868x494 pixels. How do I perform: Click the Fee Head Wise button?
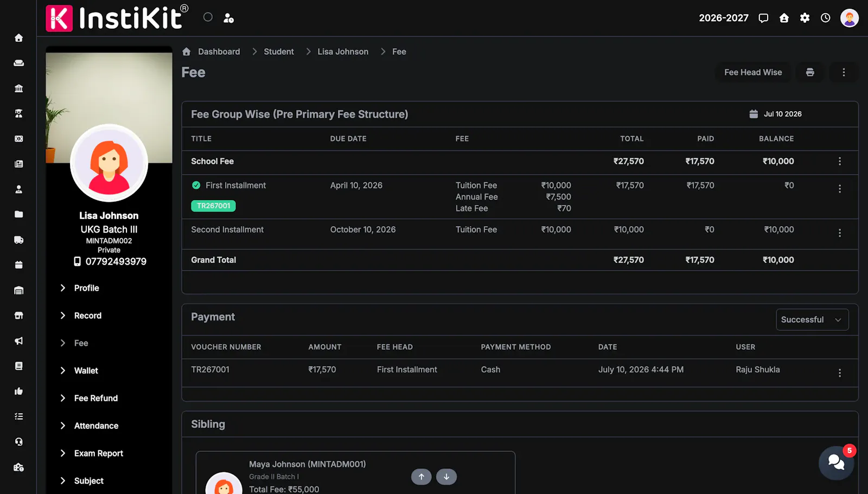[x=753, y=72]
